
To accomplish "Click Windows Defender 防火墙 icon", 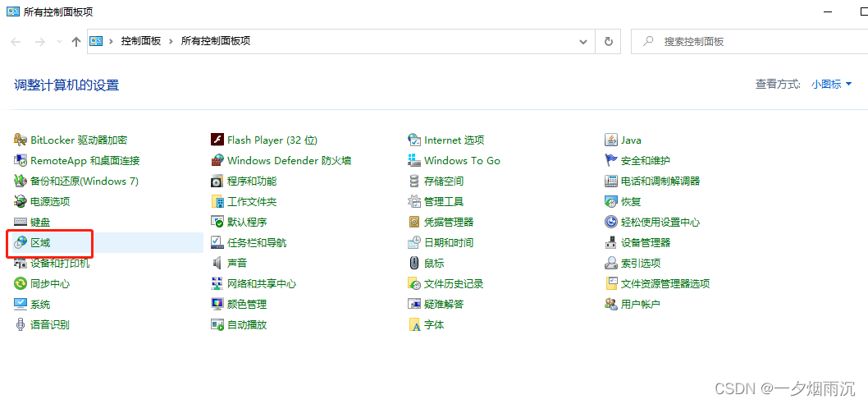I will click(x=217, y=161).
